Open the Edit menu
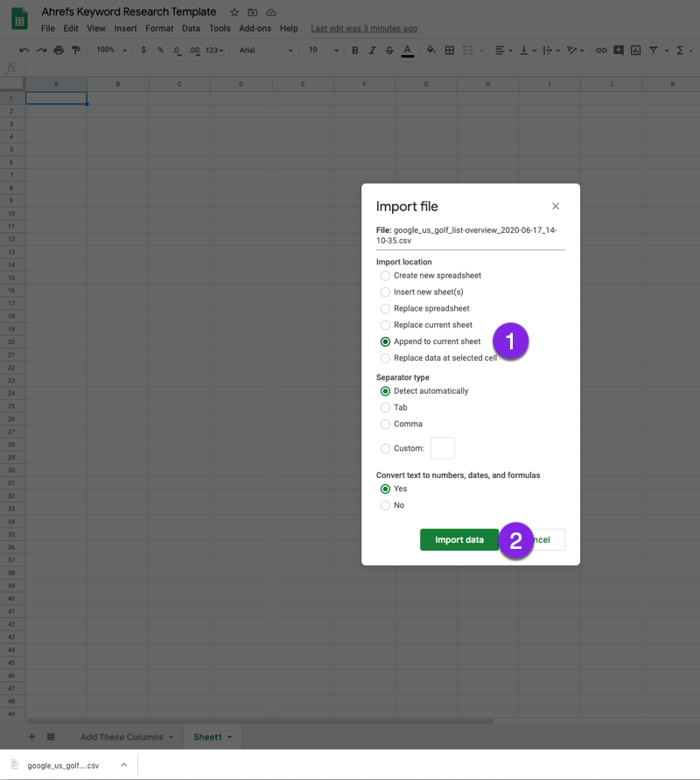 pyautogui.click(x=71, y=28)
